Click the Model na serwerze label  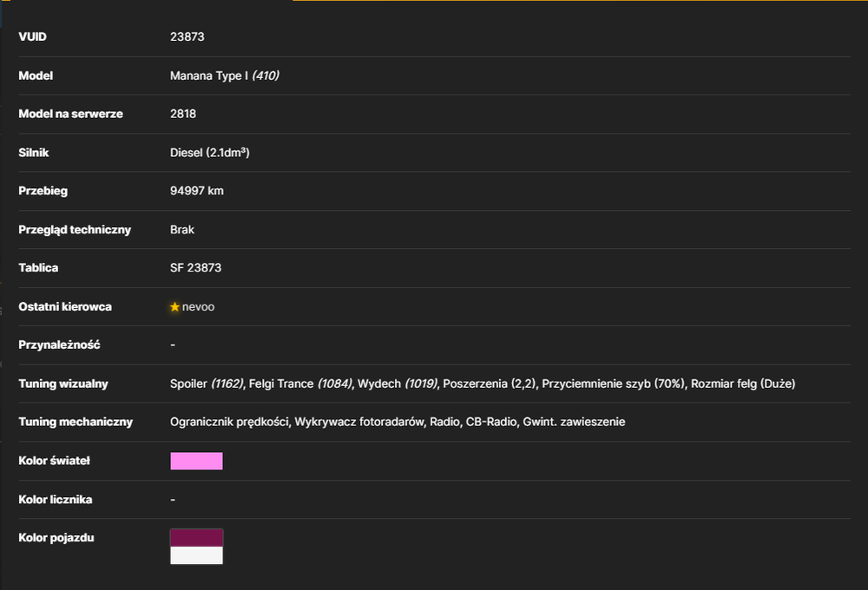pos(70,114)
